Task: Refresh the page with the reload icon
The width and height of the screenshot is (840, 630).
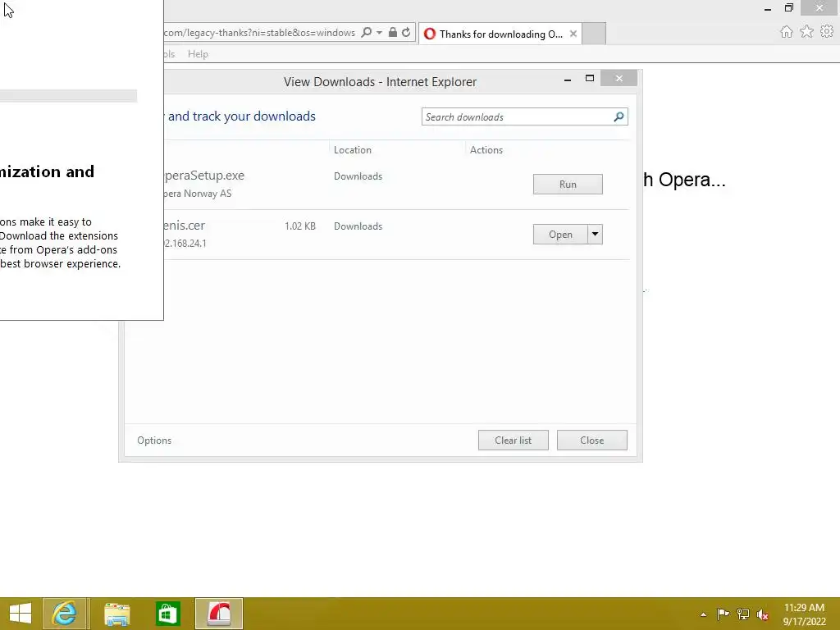Action: 406,32
